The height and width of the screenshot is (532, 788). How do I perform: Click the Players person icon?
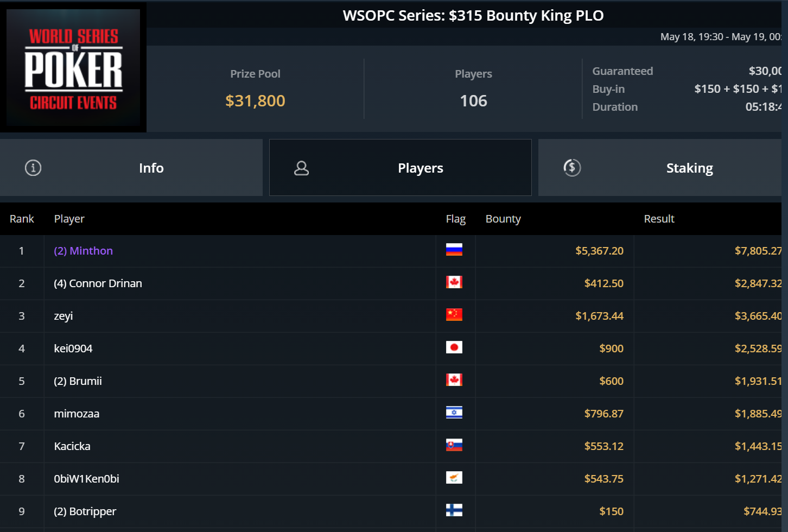301,168
